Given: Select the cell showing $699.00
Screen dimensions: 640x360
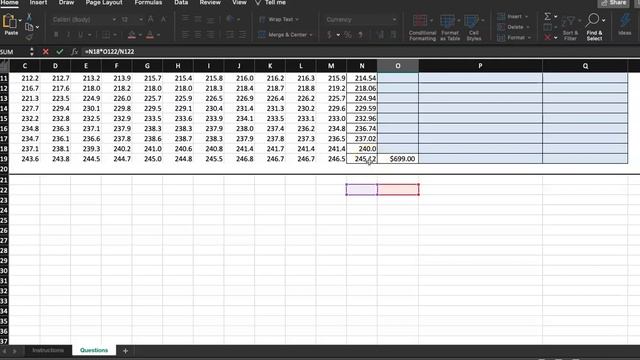Looking at the screenshot, I should pos(398,159).
